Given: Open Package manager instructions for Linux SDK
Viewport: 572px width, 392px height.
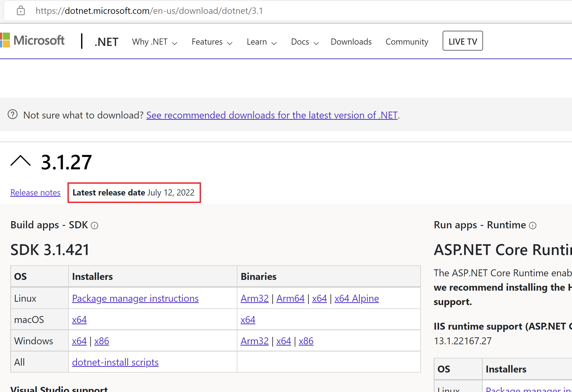Looking at the screenshot, I should click(x=135, y=298).
